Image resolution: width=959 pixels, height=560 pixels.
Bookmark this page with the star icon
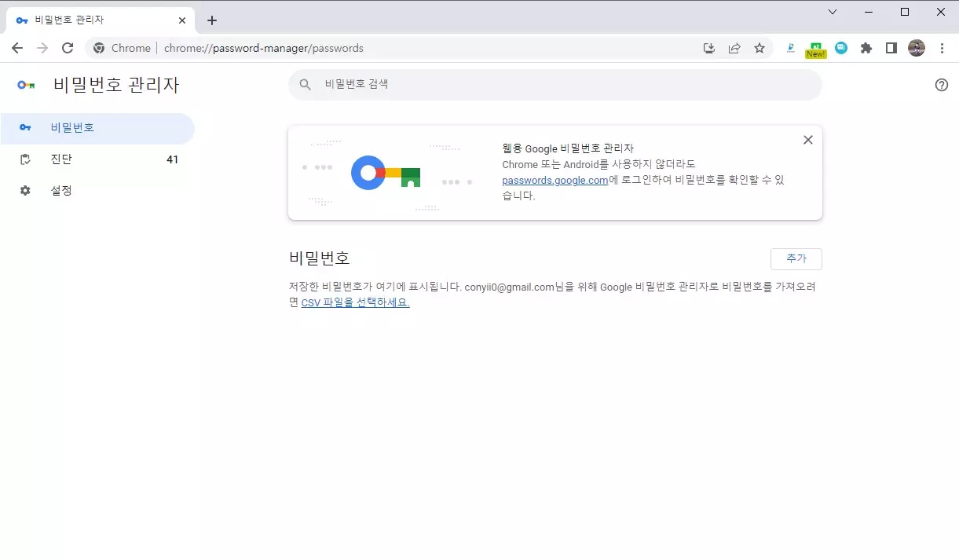pyautogui.click(x=760, y=48)
